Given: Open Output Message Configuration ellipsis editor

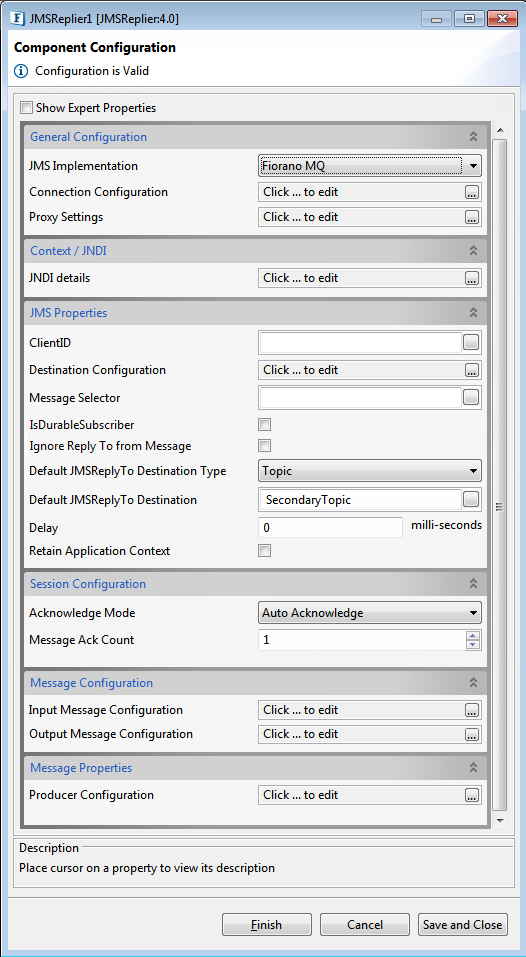Looking at the screenshot, I should pyautogui.click(x=472, y=734).
